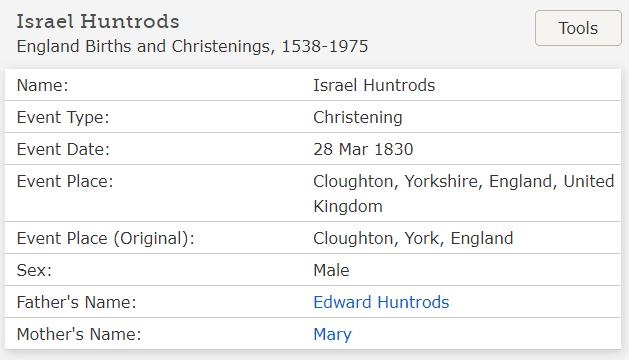The image size is (629, 360).
Task: Click the Father's Name: label
Action: pos(76,302)
